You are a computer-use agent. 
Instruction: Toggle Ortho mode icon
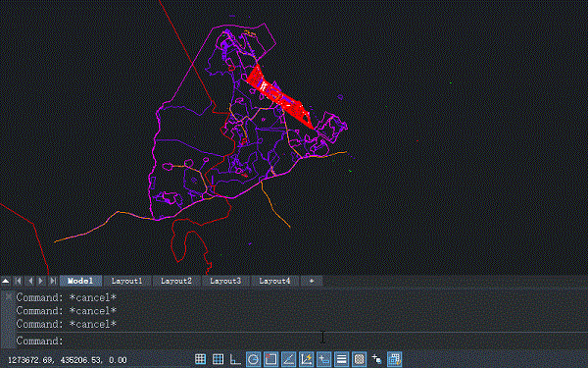click(235, 359)
